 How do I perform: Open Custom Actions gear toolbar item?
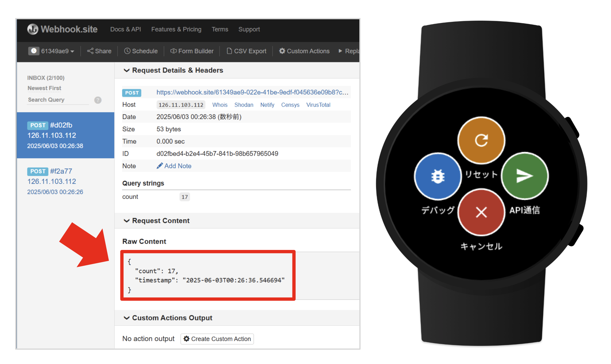[304, 51]
